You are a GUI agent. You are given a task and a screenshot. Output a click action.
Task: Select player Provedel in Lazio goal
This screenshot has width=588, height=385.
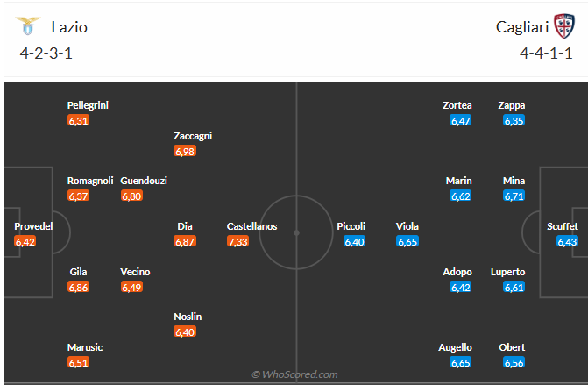pyautogui.click(x=33, y=226)
